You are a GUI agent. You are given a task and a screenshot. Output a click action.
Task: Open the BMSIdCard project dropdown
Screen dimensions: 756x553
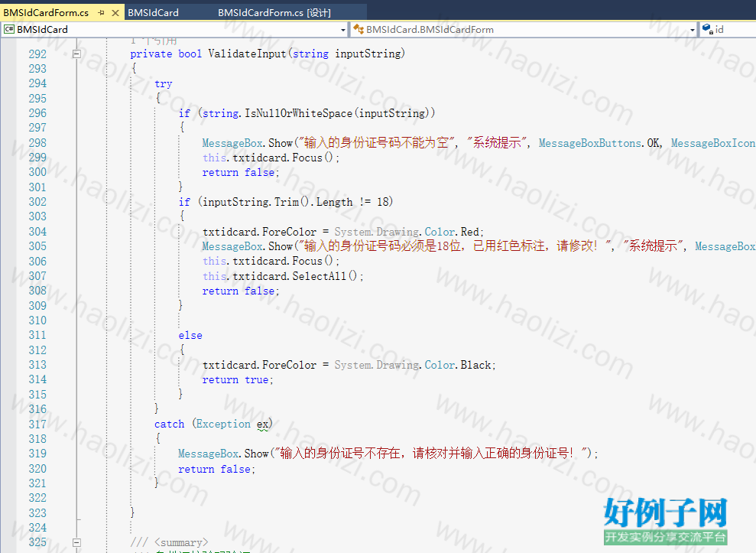[x=342, y=30]
